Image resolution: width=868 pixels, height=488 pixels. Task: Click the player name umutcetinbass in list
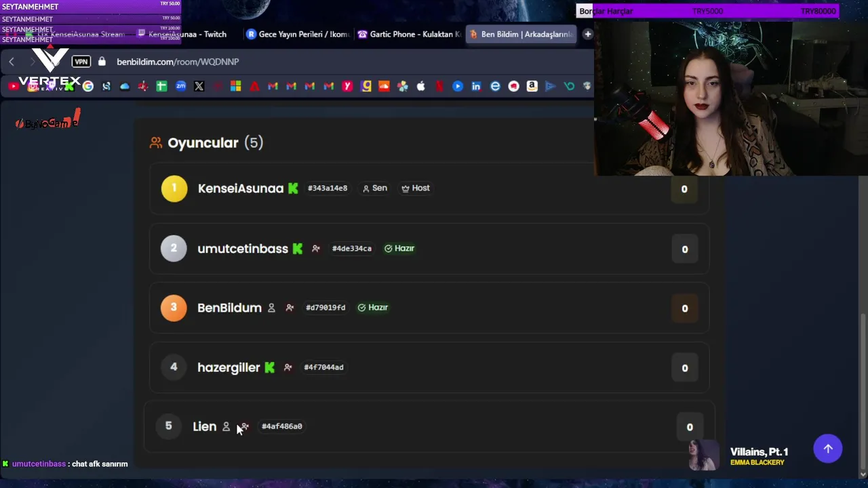point(243,249)
